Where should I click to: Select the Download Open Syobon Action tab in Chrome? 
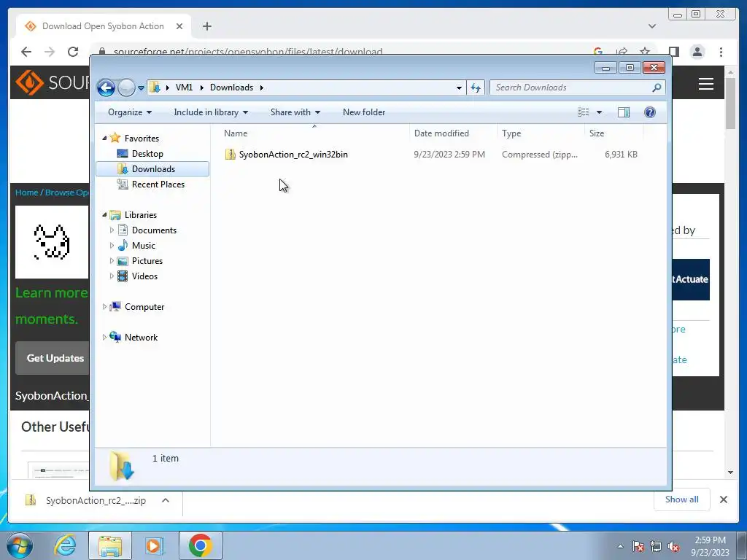103,26
